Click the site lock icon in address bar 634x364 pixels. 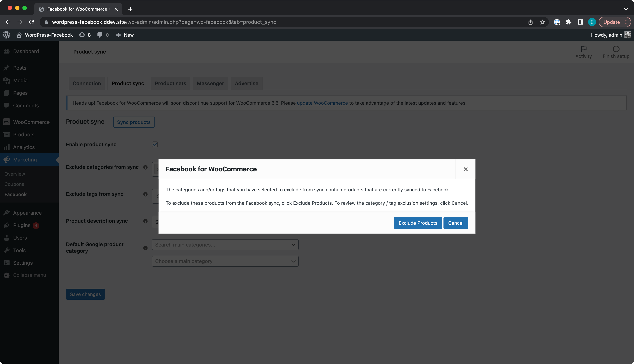tap(46, 22)
